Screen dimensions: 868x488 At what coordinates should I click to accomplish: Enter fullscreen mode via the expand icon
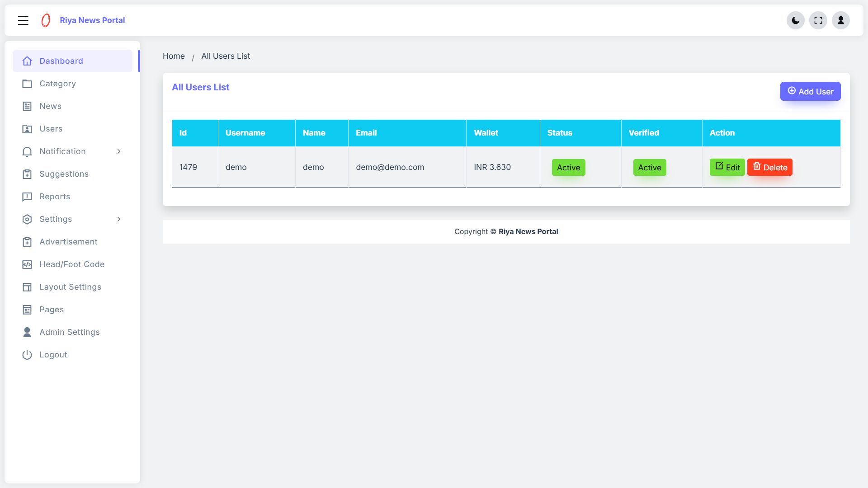click(818, 20)
